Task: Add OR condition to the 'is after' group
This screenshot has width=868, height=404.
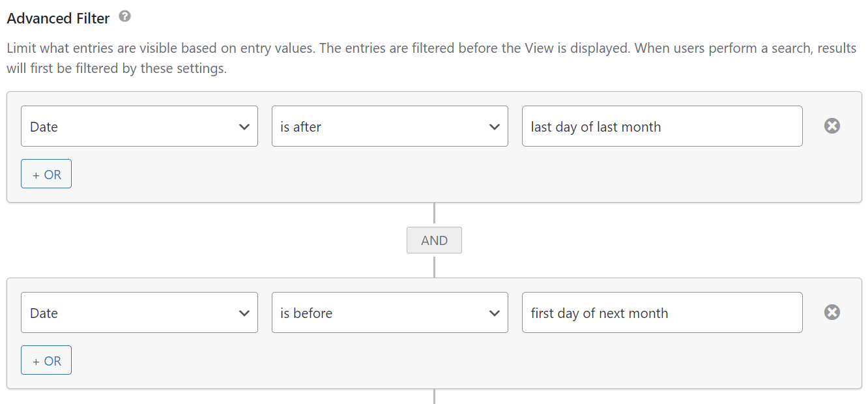Action: [46, 175]
